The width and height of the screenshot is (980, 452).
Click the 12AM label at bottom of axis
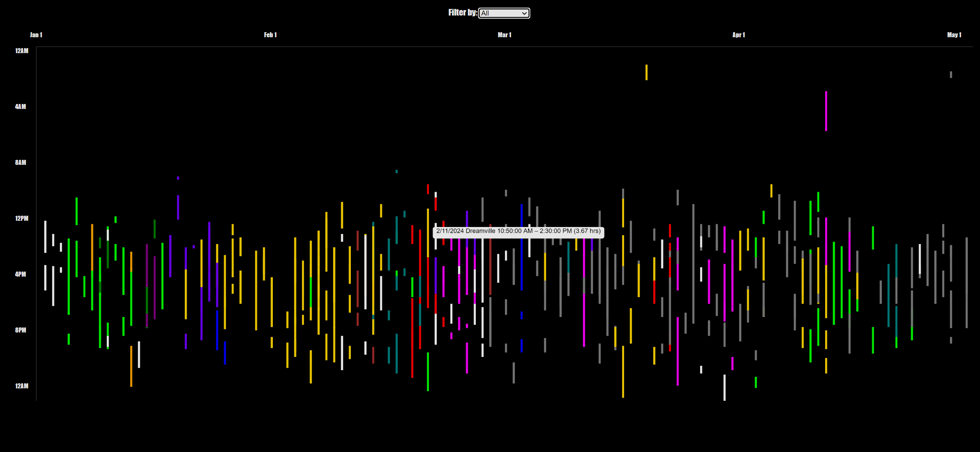[22, 386]
